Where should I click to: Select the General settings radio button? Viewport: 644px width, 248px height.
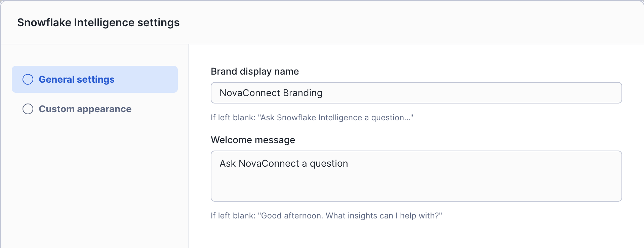28,79
